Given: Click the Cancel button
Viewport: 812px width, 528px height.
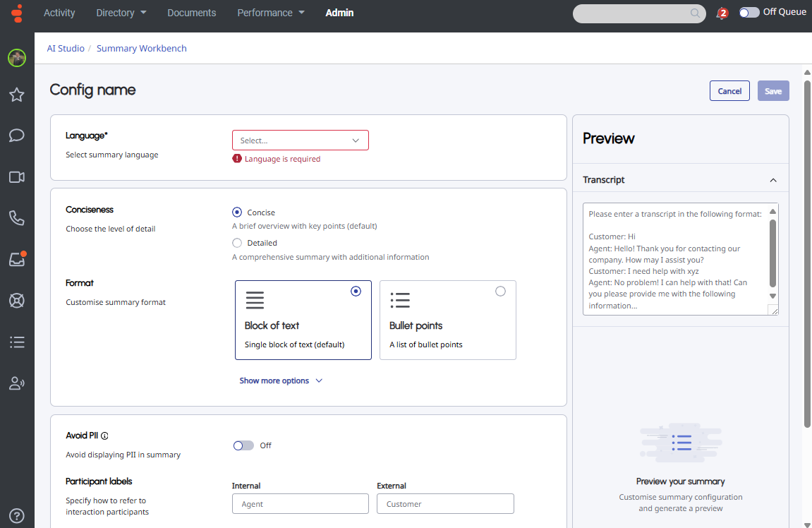Looking at the screenshot, I should (729, 91).
